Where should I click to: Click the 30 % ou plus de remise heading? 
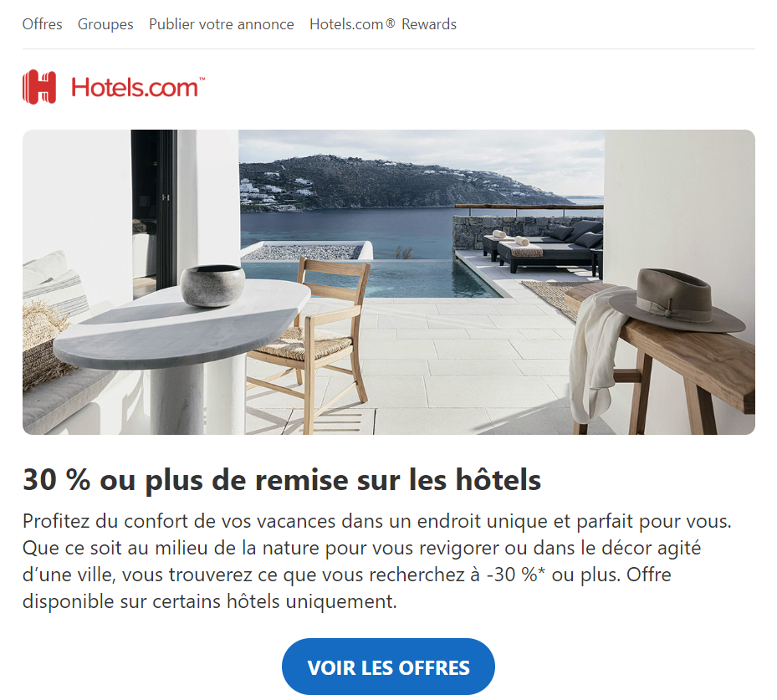coord(282,480)
